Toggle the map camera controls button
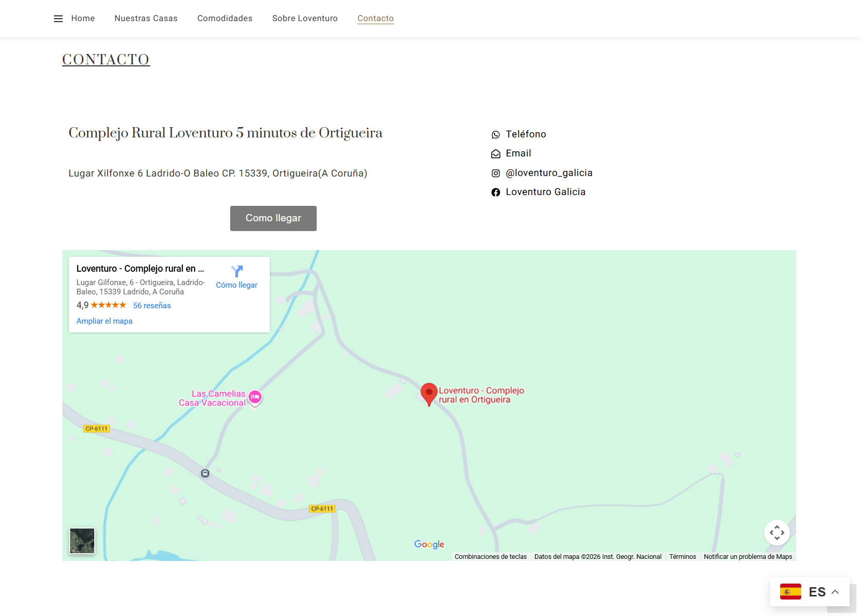861x616 pixels. tap(777, 533)
